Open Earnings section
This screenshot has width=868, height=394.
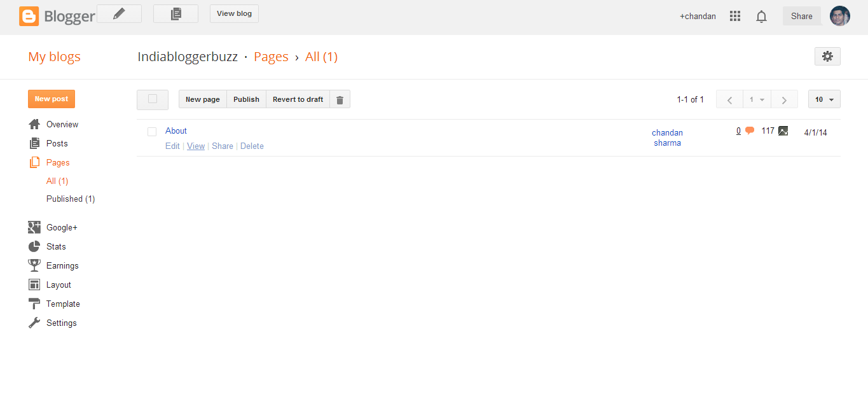(62, 265)
